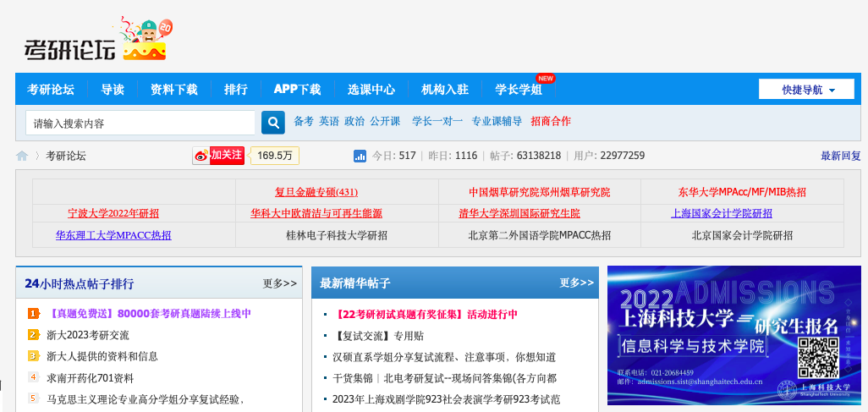Open the 【复试交流】专用贴 post
Screen dimensions: 868x412
(378, 336)
